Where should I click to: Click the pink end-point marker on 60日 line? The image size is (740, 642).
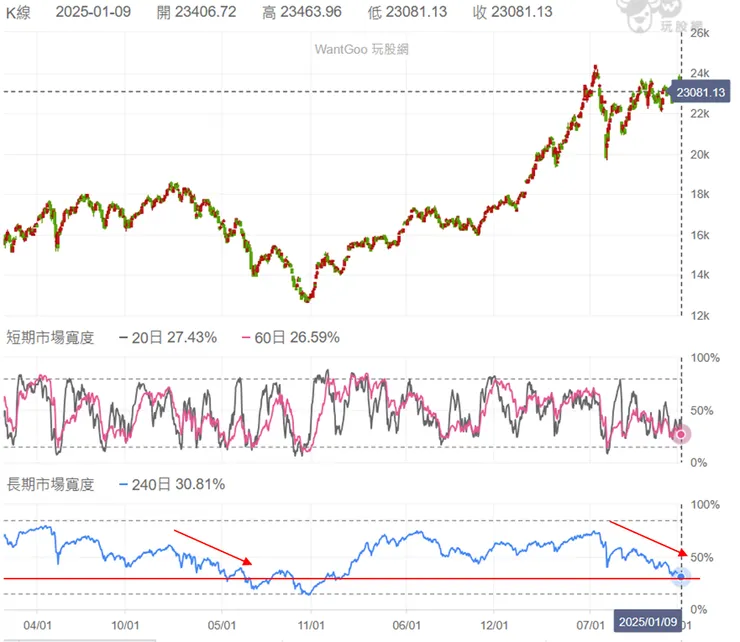tap(681, 434)
